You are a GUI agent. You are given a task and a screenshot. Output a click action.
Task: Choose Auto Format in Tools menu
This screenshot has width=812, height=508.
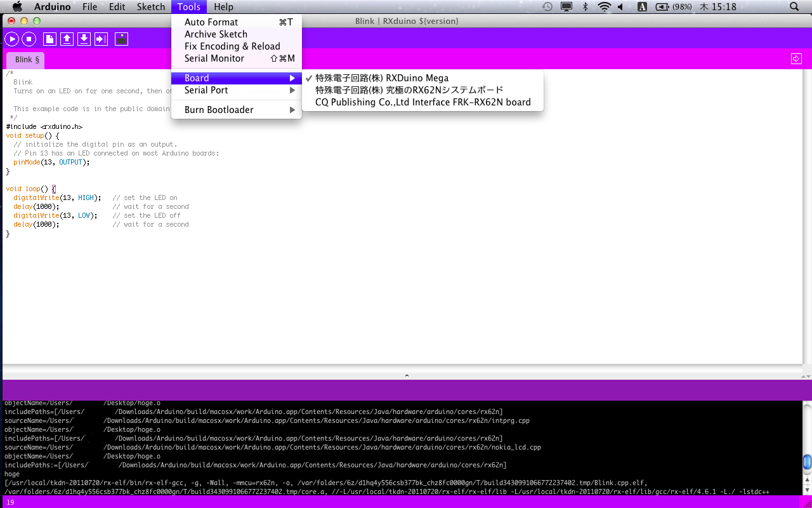(211, 22)
